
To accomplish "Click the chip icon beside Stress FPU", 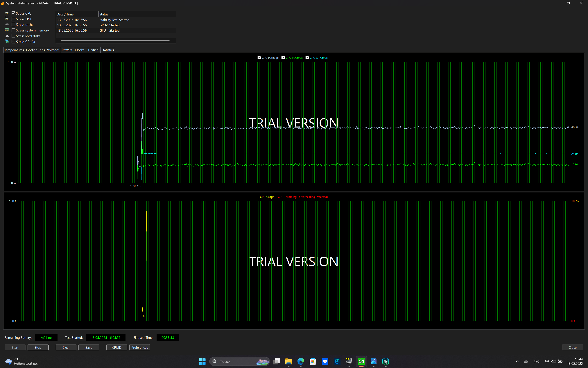I will point(7,19).
